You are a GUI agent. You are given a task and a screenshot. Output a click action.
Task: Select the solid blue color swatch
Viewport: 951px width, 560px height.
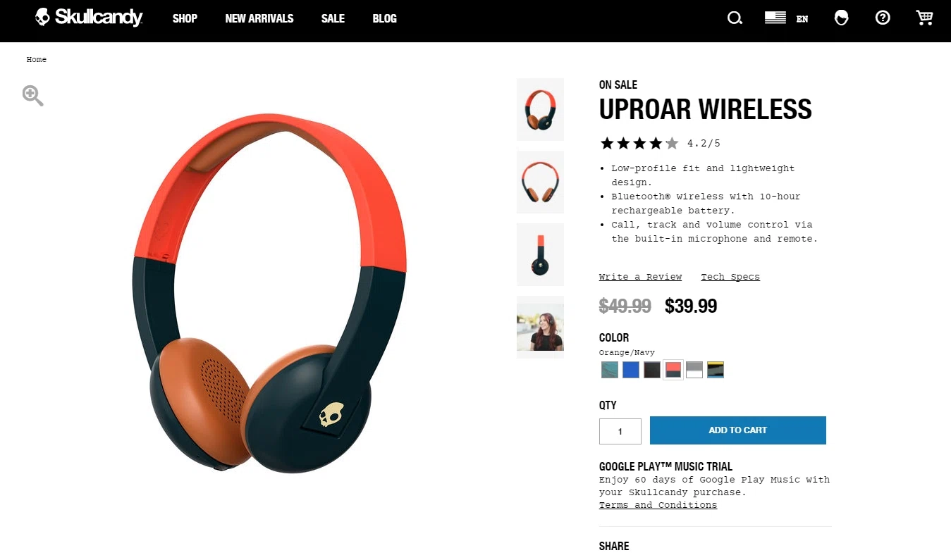click(x=631, y=370)
